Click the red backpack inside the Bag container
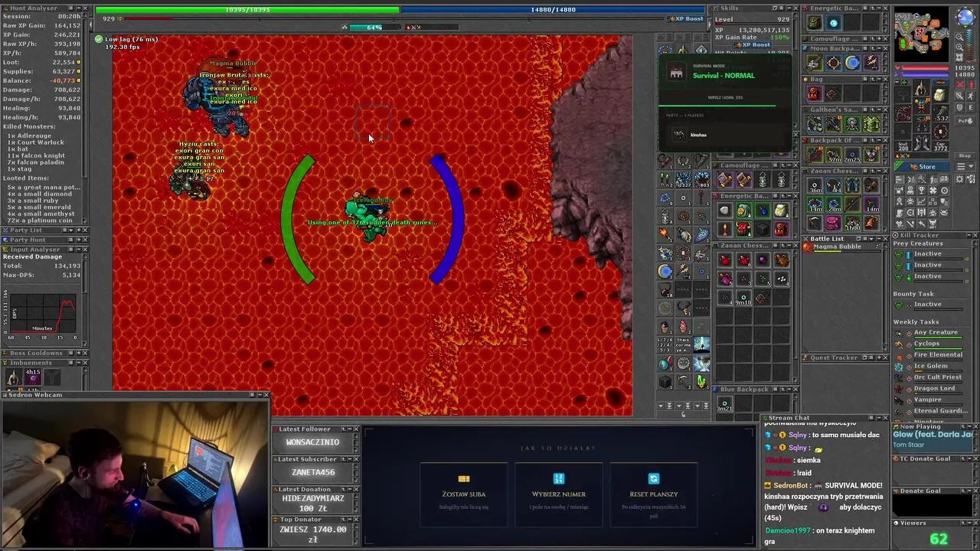The image size is (980, 551). (x=815, y=93)
